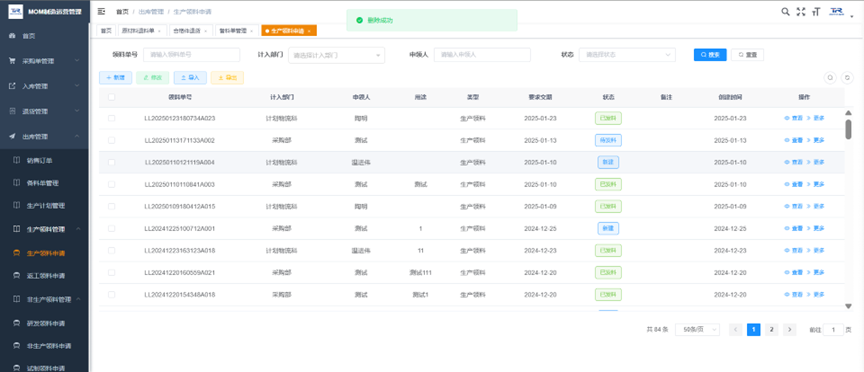The width and height of the screenshot is (864, 372).
Task: Select all rows with header checkbox
Action: (112, 97)
